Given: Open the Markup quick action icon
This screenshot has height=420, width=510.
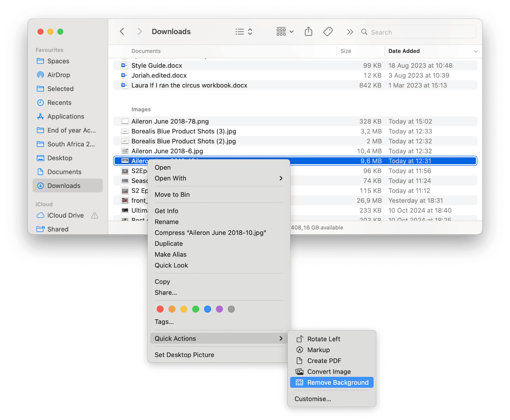Looking at the screenshot, I should point(301,350).
